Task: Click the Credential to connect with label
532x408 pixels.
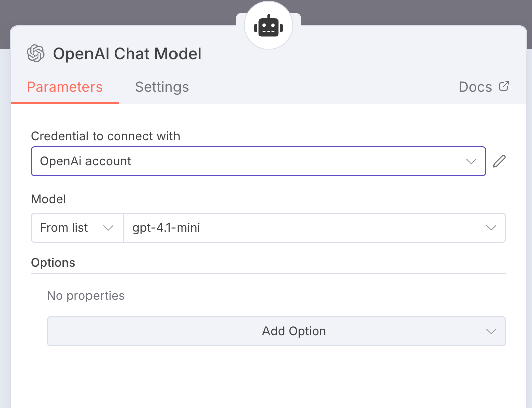Action: click(x=106, y=136)
